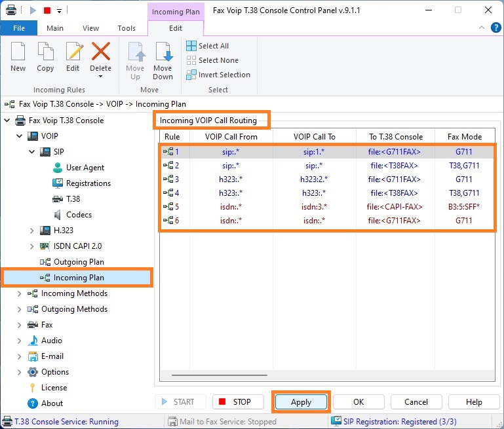Image resolution: width=504 pixels, height=429 pixels.
Task: Click the quick access play icon
Action: tap(33, 10)
